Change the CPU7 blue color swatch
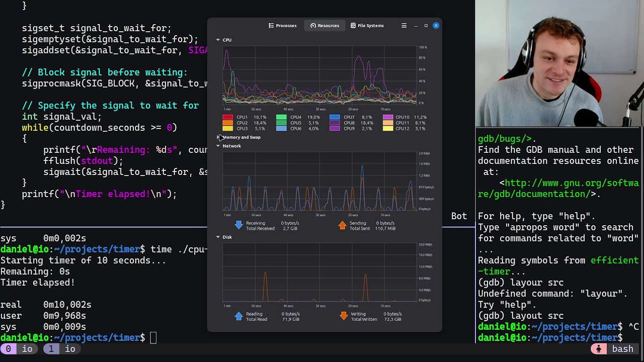 click(x=335, y=117)
